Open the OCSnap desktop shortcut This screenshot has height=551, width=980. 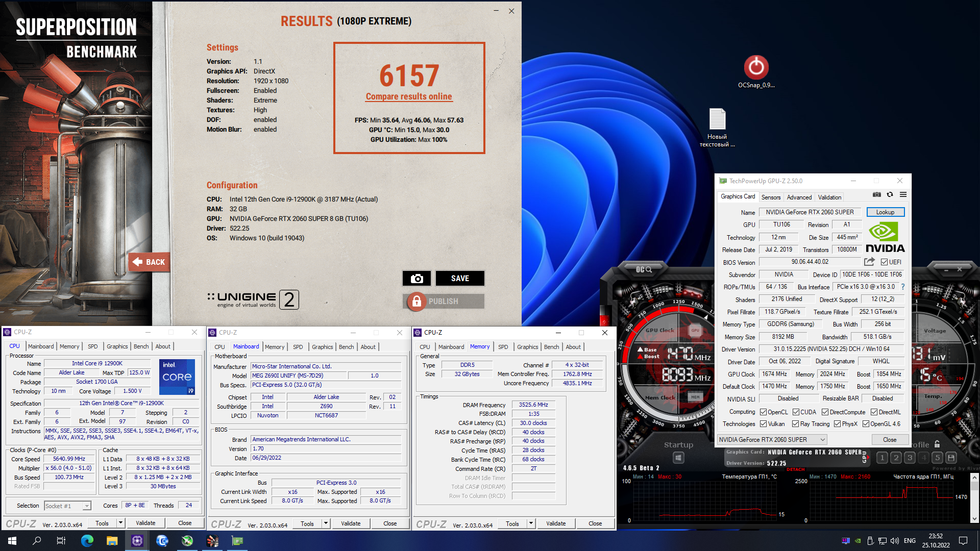click(x=756, y=71)
